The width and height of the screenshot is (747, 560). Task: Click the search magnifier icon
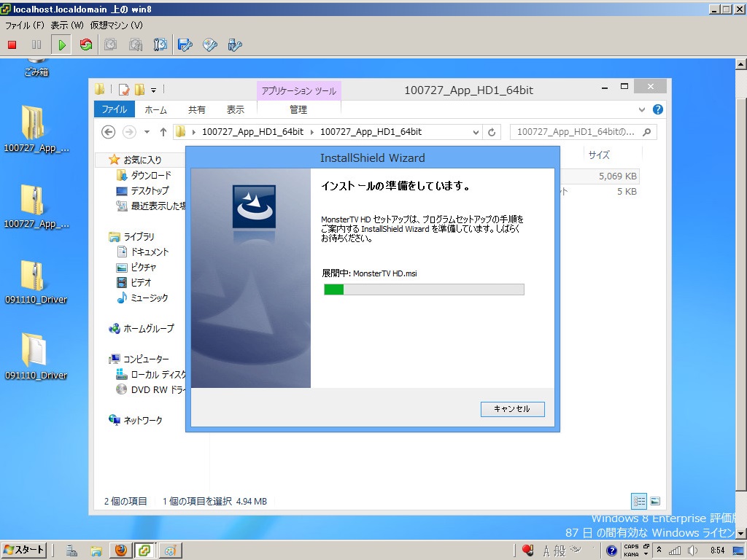tap(646, 132)
